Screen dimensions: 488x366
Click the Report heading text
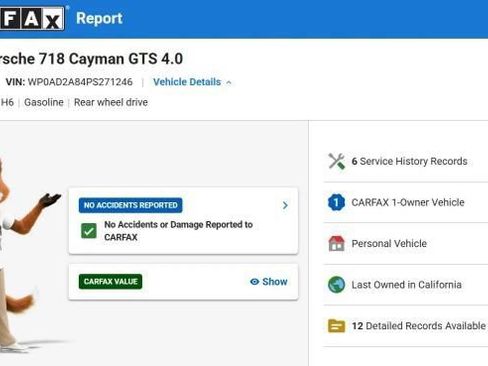click(x=99, y=18)
